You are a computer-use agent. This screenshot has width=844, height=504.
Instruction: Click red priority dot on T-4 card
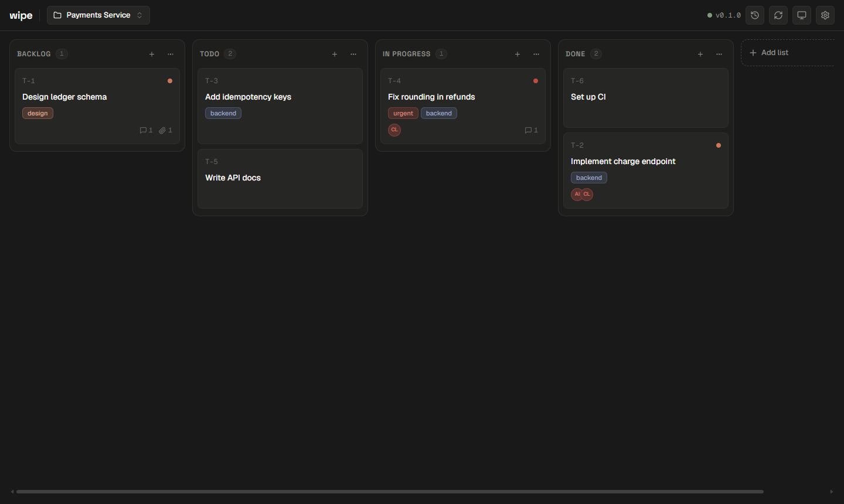click(x=536, y=81)
